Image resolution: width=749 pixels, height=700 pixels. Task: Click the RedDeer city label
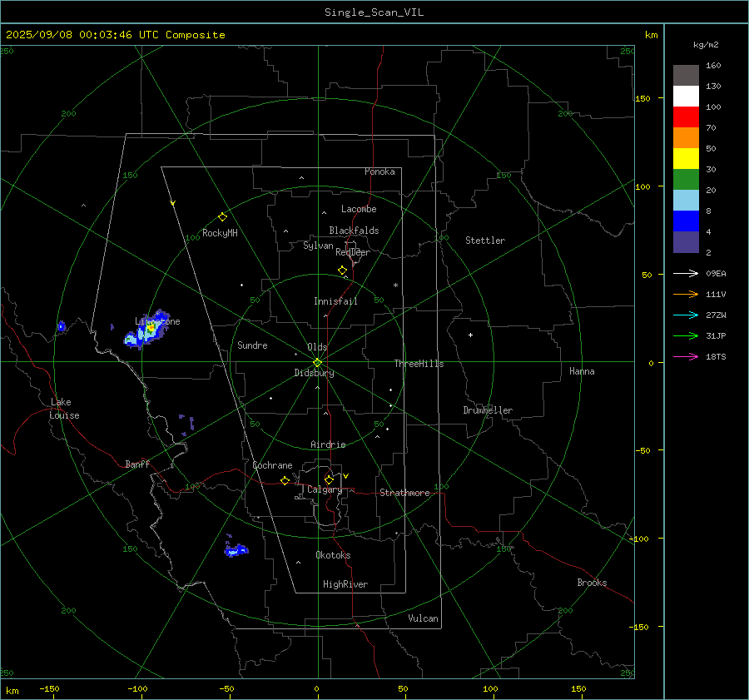[x=353, y=252]
